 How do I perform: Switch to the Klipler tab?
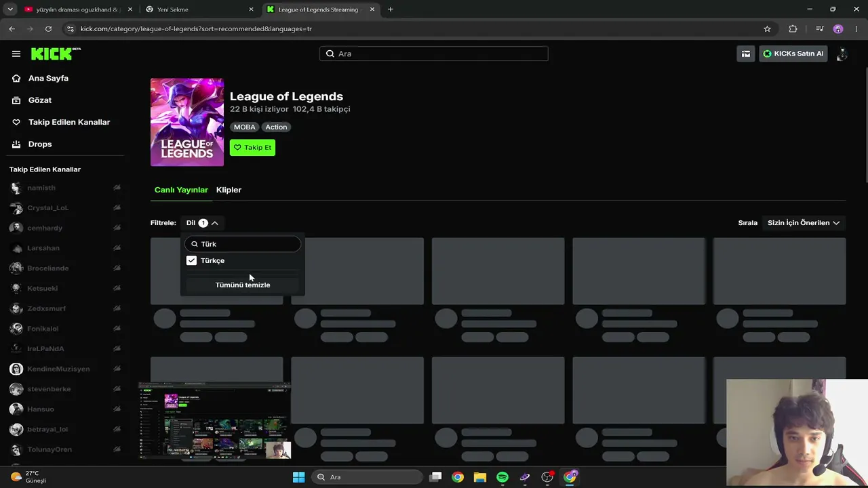point(229,190)
